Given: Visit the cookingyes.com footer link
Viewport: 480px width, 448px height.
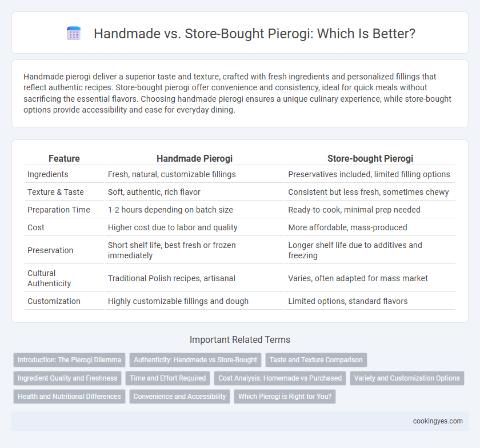Looking at the screenshot, I should point(438,421).
